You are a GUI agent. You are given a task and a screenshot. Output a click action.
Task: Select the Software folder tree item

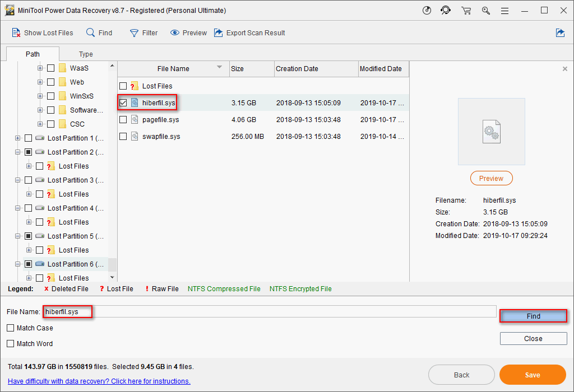[86, 110]
